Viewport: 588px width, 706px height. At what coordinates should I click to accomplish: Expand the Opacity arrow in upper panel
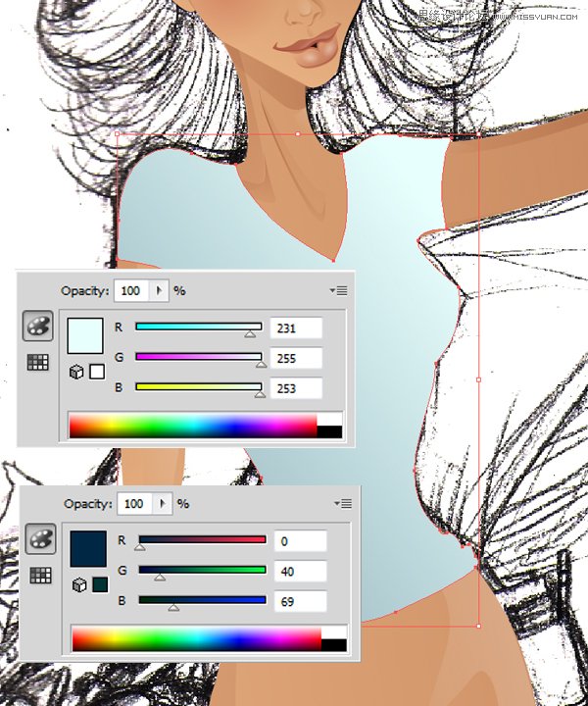click(x=159, y=291)
